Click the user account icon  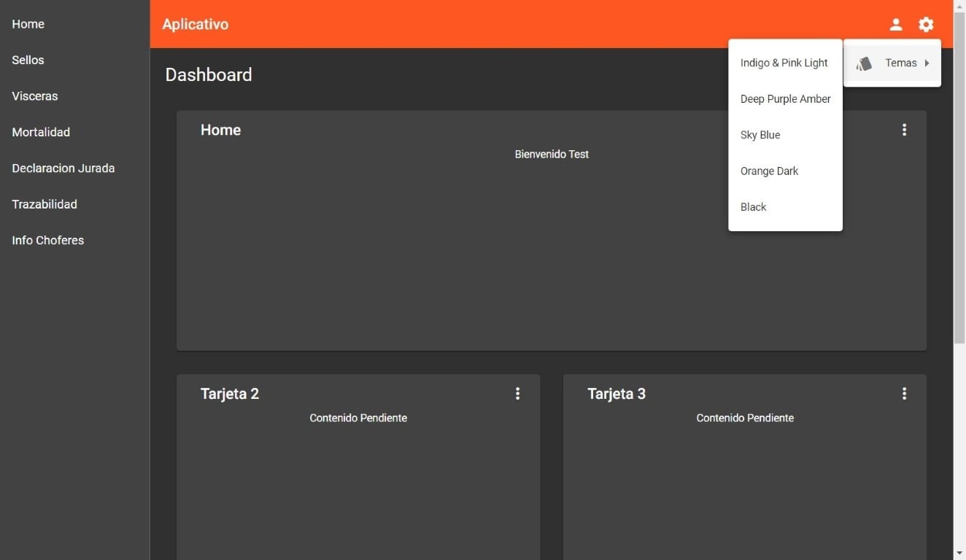pyautogui.click(x=896, y=25)
